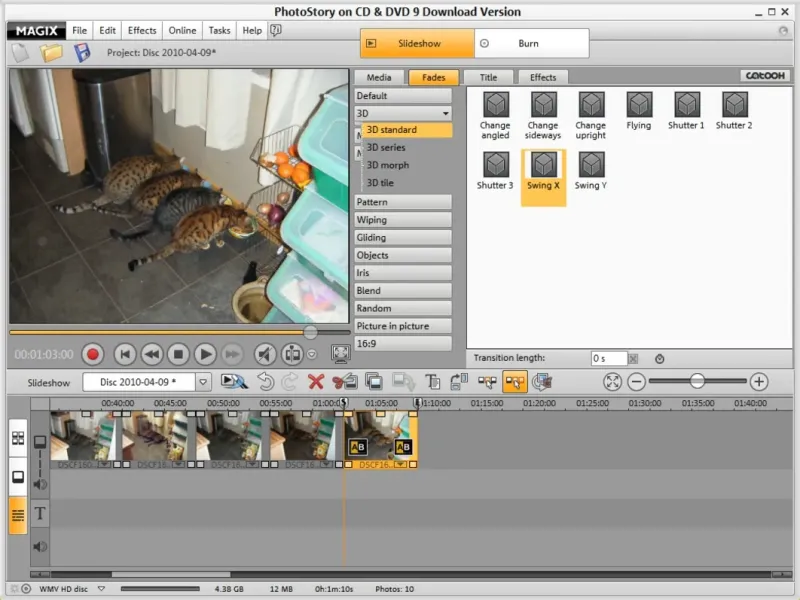Screen dimensions: 800x600
Task: Open a project with the yellow folder icon
Action: tap(51, 53)
